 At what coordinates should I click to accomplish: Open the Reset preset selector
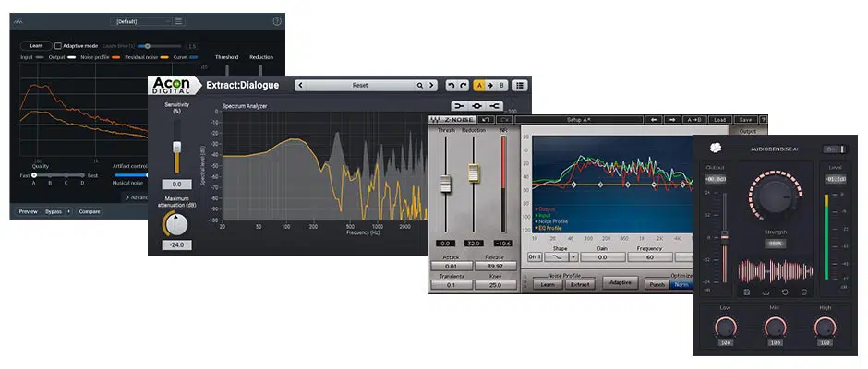pyautogui.click(x=360, y=86)
